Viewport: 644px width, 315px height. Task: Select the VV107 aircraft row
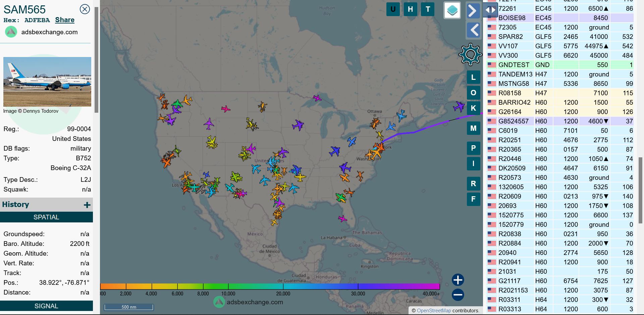tap(560, 46)
